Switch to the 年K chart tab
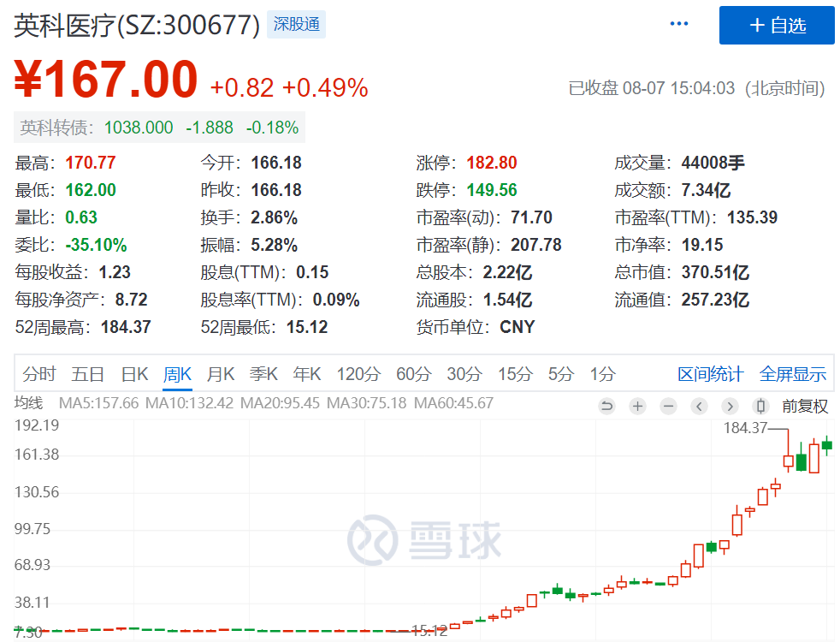This screenshot has width=840, height=642. [307, 374]
